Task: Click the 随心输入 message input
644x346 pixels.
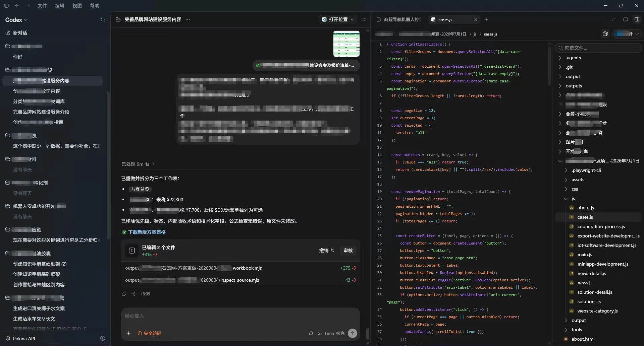Action: pos(240,316)
